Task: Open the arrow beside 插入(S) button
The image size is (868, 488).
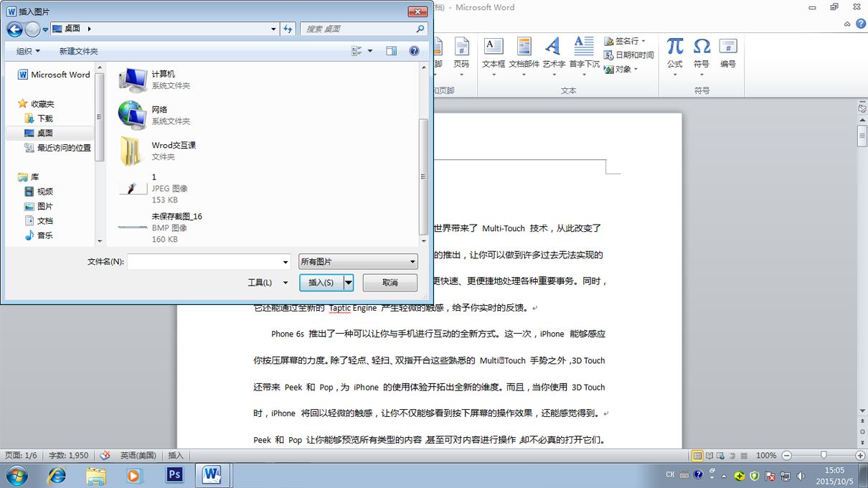Action: point(349,283)
